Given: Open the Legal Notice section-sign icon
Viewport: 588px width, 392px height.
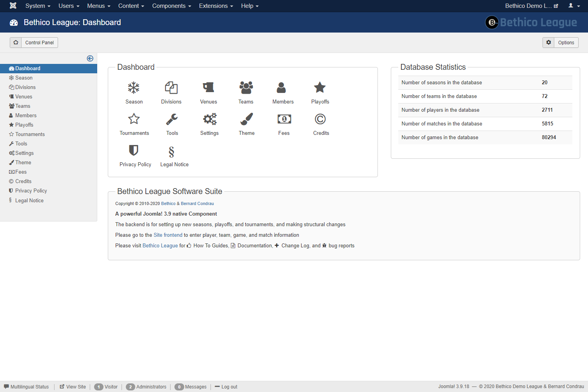Looking at the screenshot, I should point(171,152).
